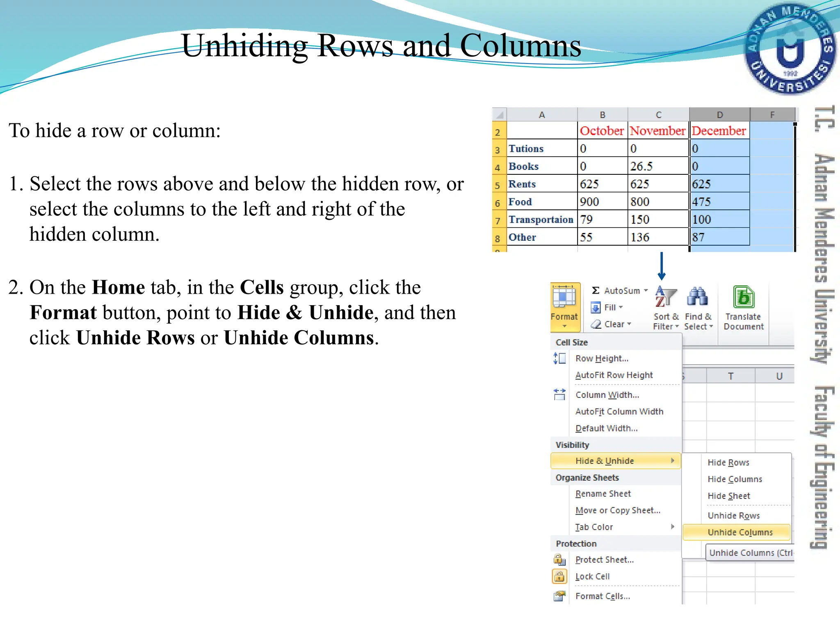Click cell with value 475
This screenshot has height=630, width=840.
coord(720,202)
